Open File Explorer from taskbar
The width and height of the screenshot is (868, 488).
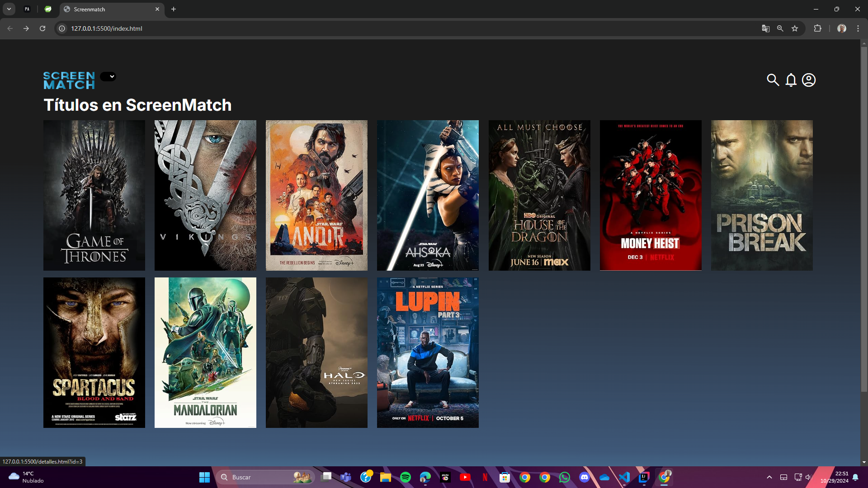(x=386, y=477)
